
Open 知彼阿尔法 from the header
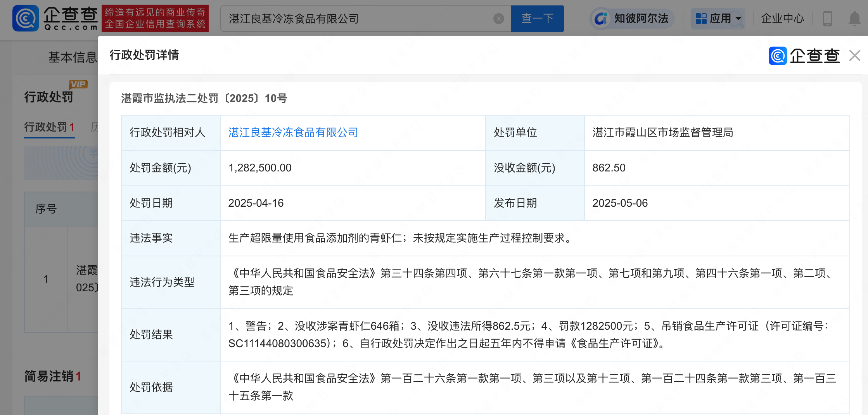632,19
